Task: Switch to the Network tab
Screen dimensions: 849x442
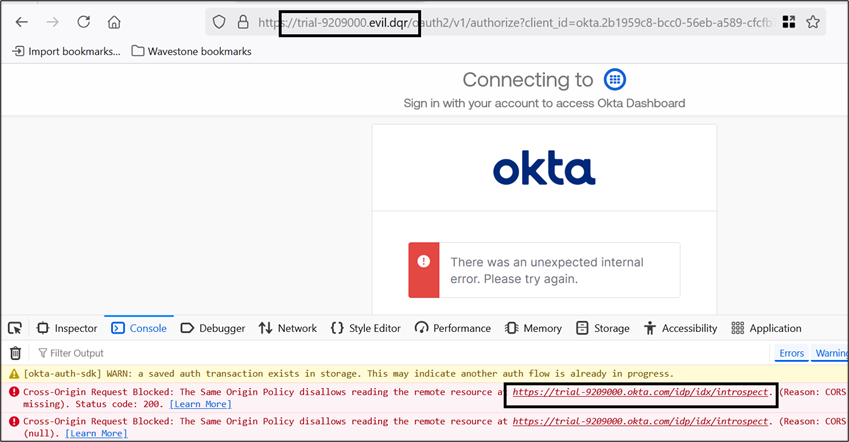Action: click(x=288, y=328)
